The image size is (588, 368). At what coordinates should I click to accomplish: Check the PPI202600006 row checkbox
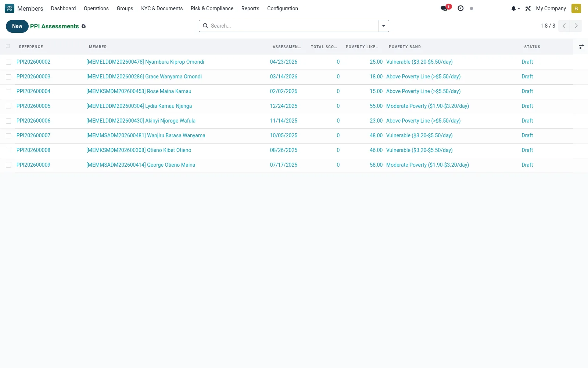[8, 121]
